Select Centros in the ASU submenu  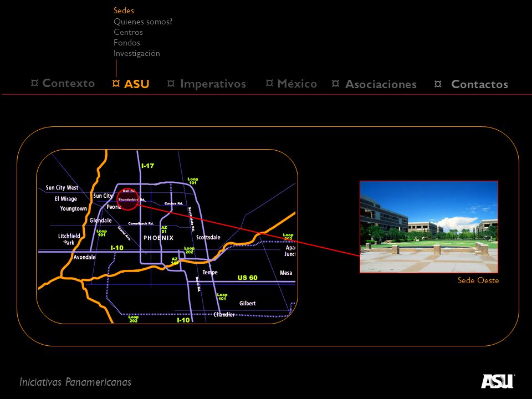click(128, 32)
